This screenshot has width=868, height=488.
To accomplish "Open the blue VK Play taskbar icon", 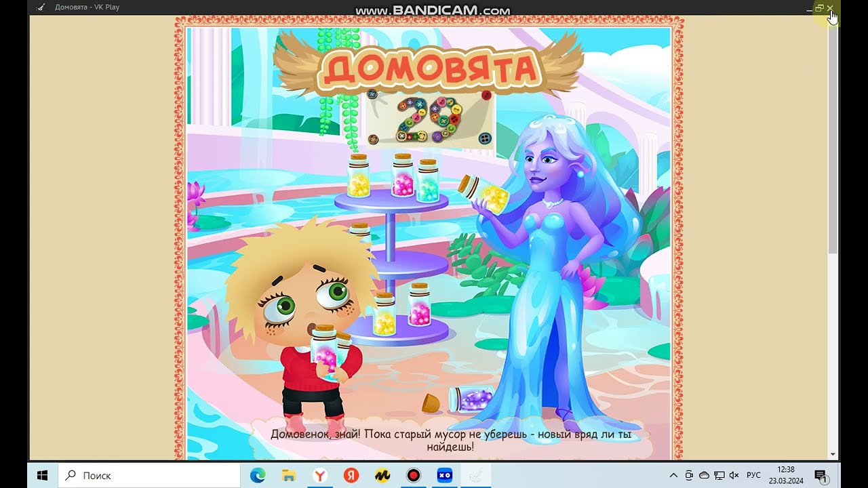I will click(x=445, y=475).
